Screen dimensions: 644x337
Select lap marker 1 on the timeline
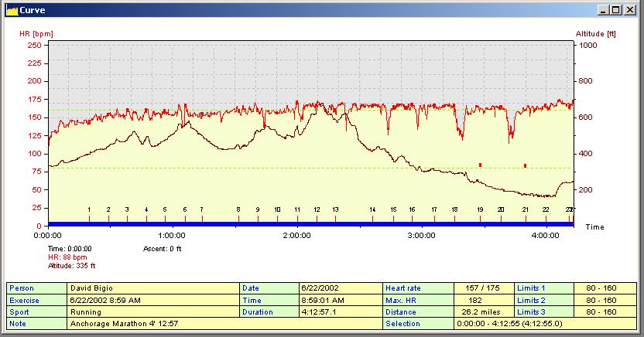coord(89,210)
